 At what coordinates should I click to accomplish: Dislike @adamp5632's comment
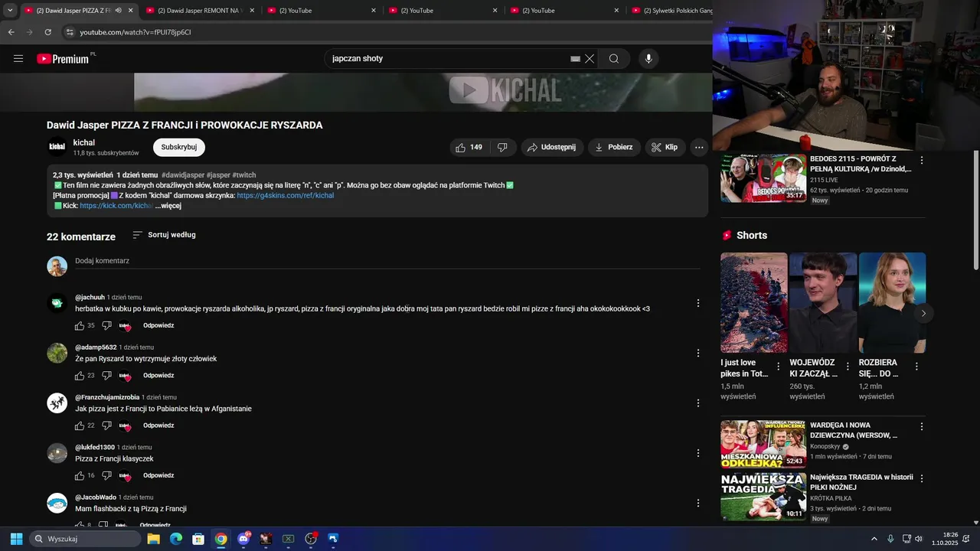[x=106, y=376]
